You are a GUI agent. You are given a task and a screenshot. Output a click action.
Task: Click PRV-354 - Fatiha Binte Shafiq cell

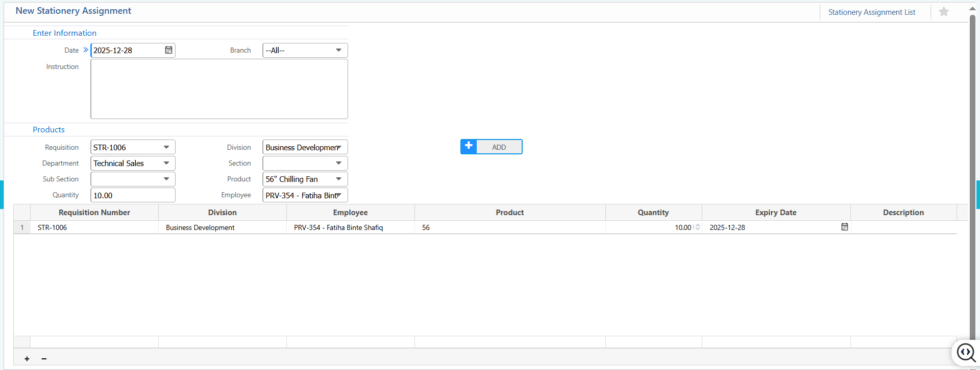pos(351,227)
